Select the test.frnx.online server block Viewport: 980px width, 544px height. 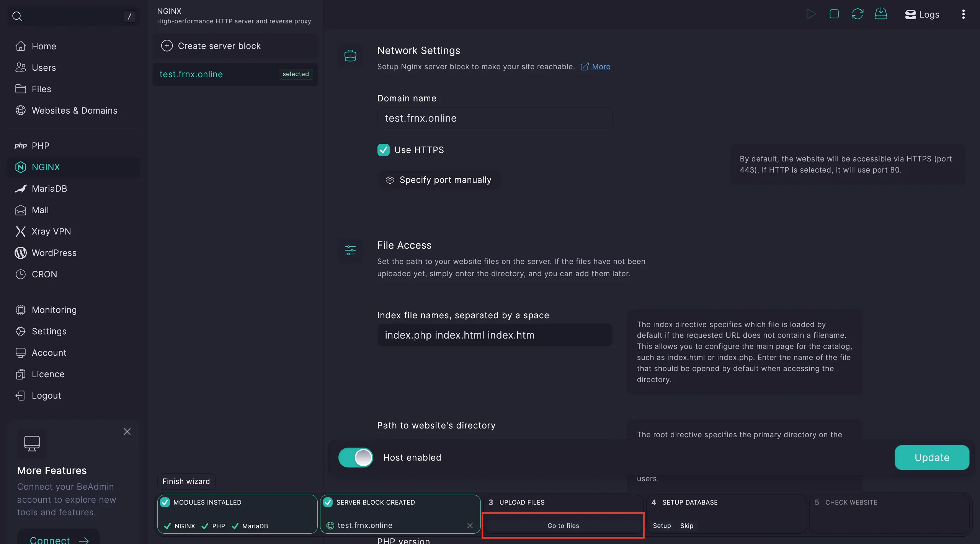point(235,74)
